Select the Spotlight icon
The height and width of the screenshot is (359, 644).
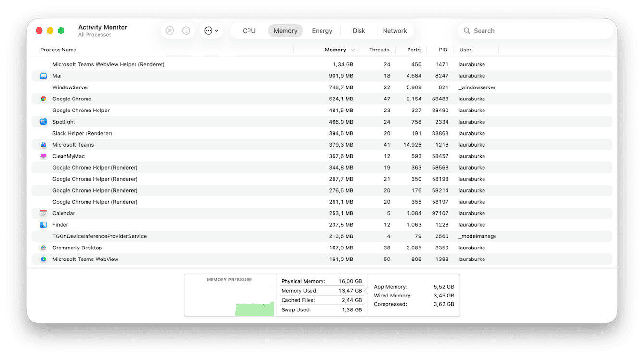pos(43,122)
